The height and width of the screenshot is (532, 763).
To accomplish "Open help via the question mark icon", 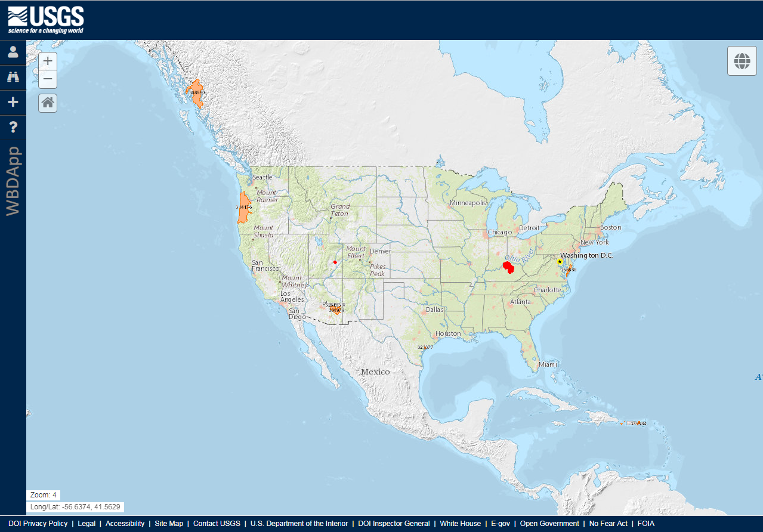I will tap(13, 126).
